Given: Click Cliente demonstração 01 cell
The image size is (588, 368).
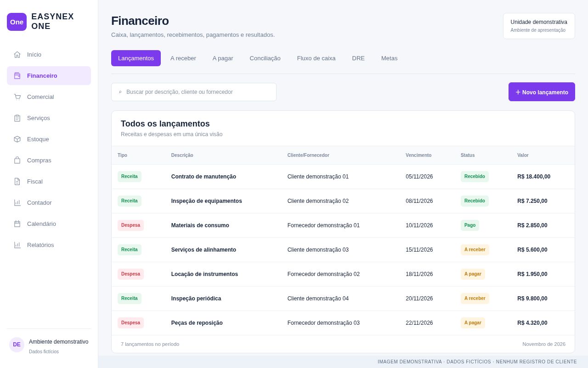Looking at the screenshot, I should click(x=318, y=177).
